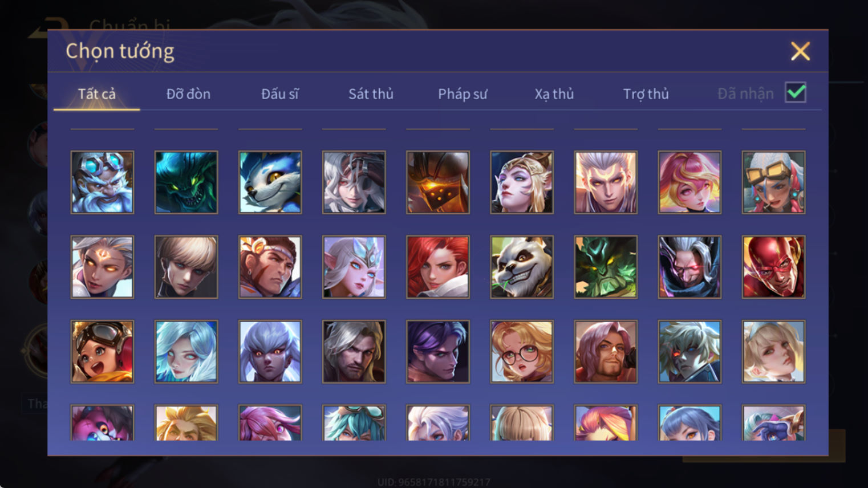
Task: Open the Trợ thủ tab
Action: pos(646,93)
